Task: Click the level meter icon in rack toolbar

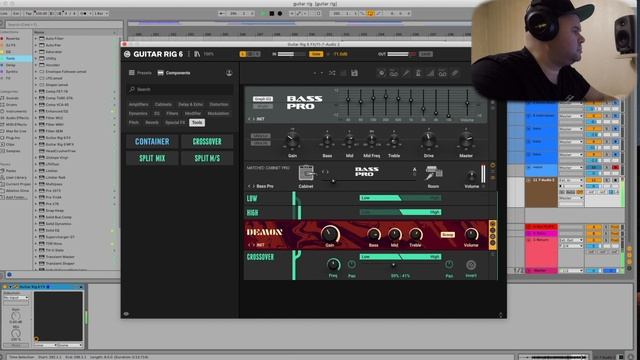Action: pyautogui.click(x=430, y=73)
